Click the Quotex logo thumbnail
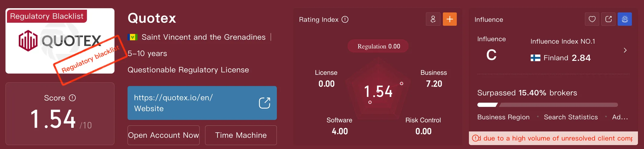This screenshot has height=149, width=644. (x=60, y=41)
